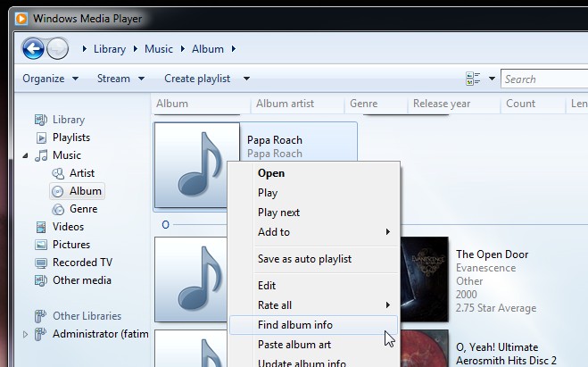Click the view options icon
This screenshot has height=367, width=588.
point(473,79)
